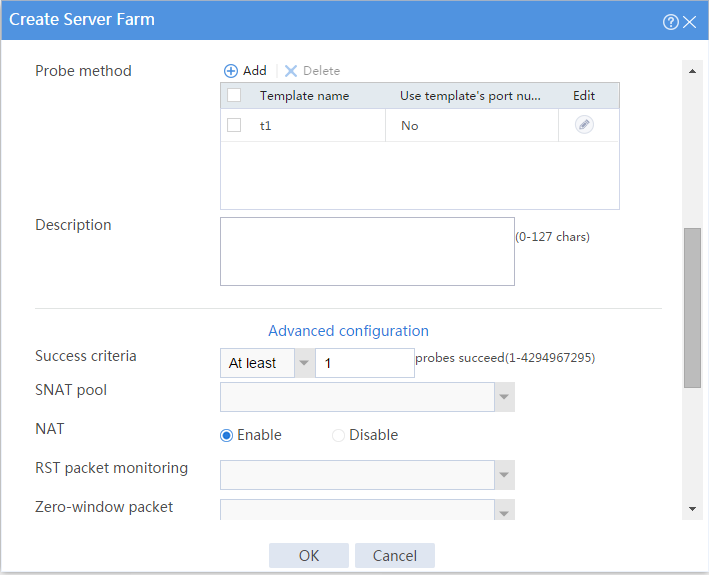Close the Create Server Farm dialog
The width and height of the screenshot is (709, 575).
(x=690, y=22)
